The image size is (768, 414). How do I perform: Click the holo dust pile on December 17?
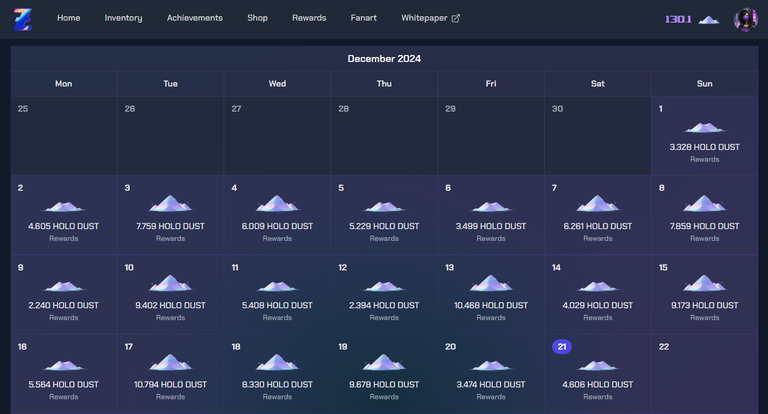(170, 362)
